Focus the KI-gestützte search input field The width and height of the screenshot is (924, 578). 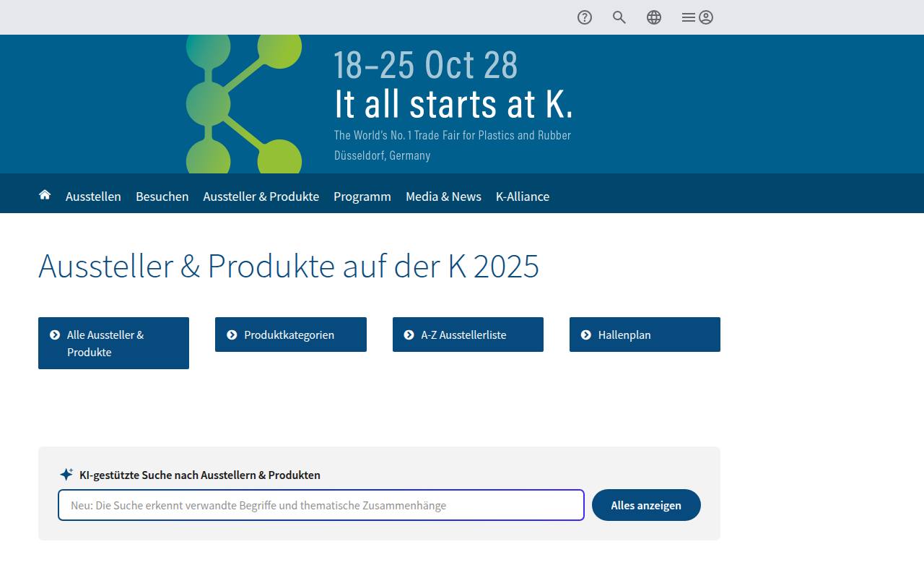click(321, 505)
